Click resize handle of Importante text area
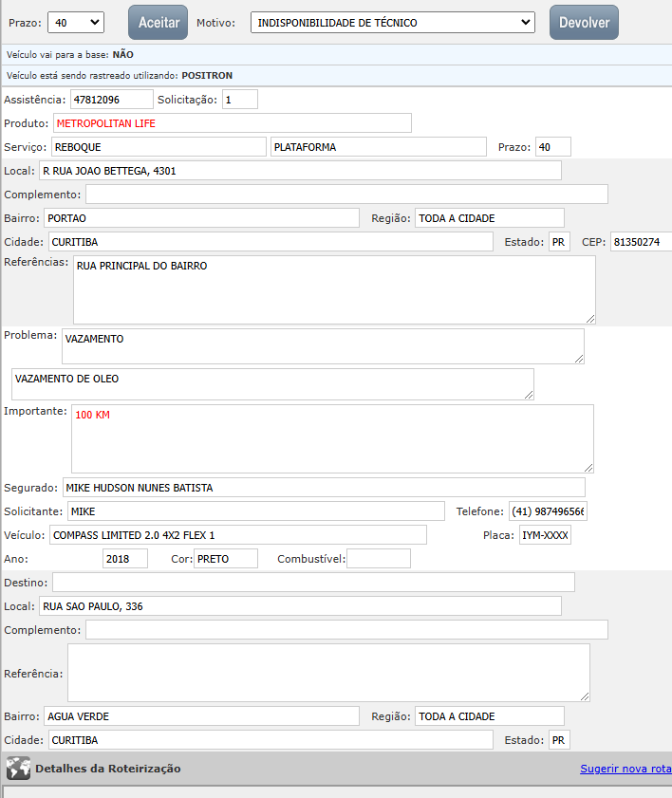The height and width of the screenshot is (798, 672). coord(588,468)
